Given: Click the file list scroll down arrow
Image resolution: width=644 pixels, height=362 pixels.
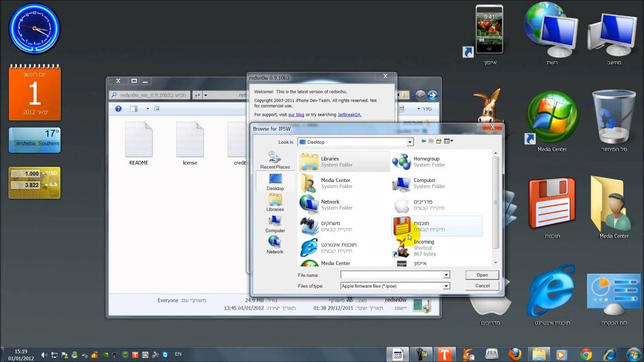Looking at the screenshot, I should tap(496, 263).
